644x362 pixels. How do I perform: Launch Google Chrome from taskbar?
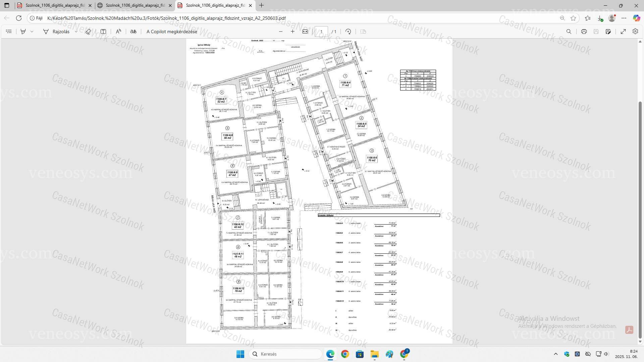click(345, 354)
